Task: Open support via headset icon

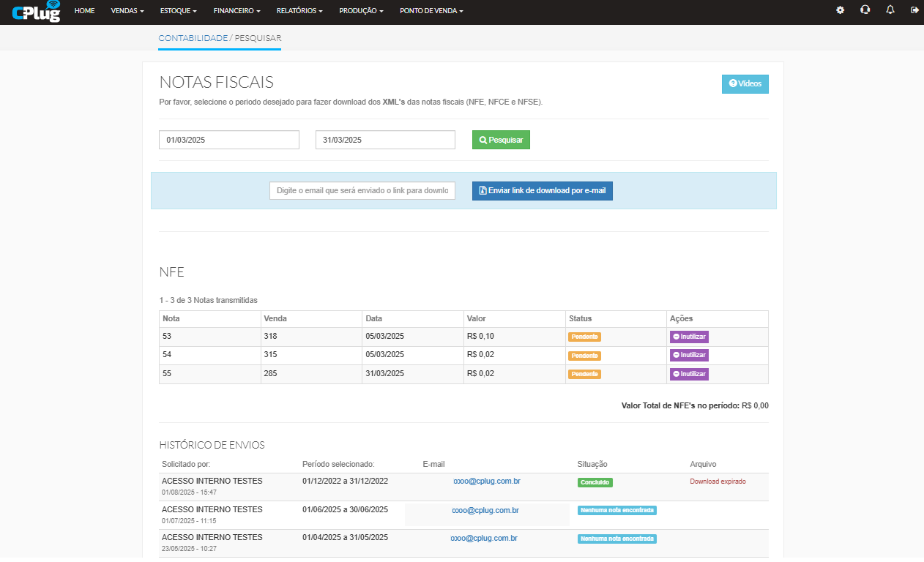Action: (x=865, y=10)
